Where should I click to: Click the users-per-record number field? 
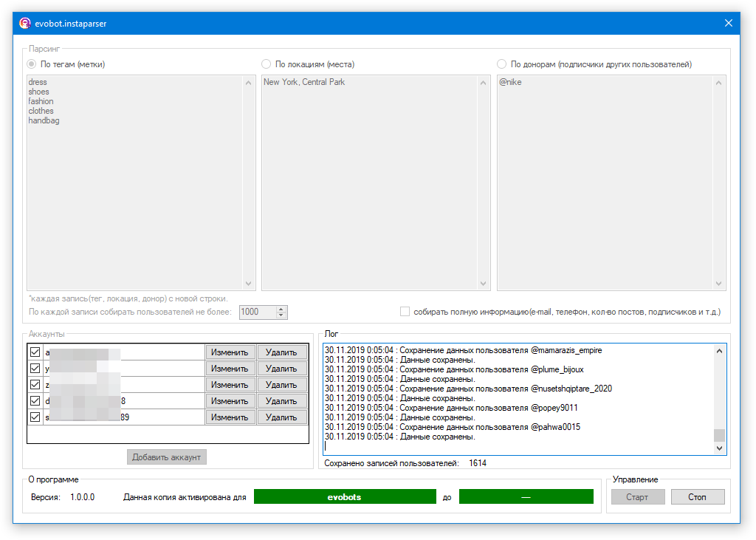pyautogui.click(x=256, y=312)
